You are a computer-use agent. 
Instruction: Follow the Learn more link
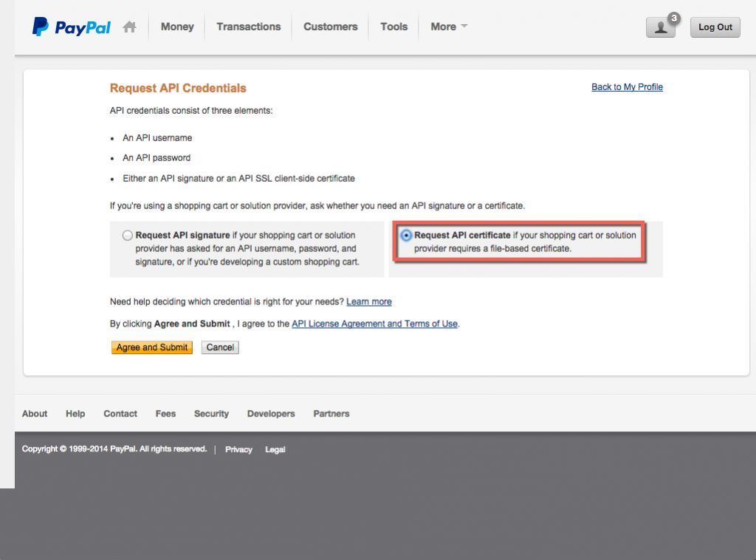tap(368, 301)
